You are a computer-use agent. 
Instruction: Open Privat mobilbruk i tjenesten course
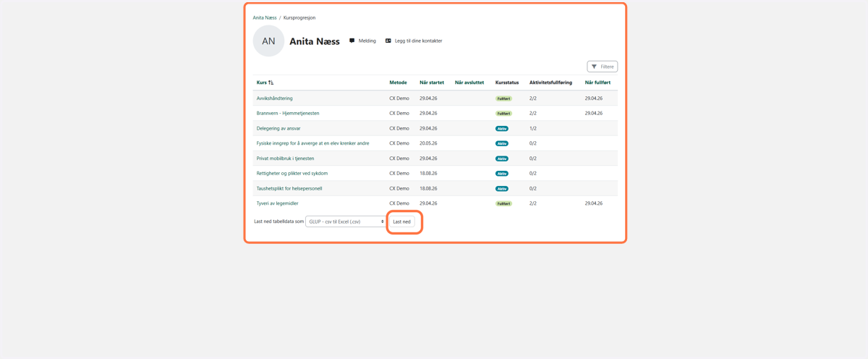(285, 159)
